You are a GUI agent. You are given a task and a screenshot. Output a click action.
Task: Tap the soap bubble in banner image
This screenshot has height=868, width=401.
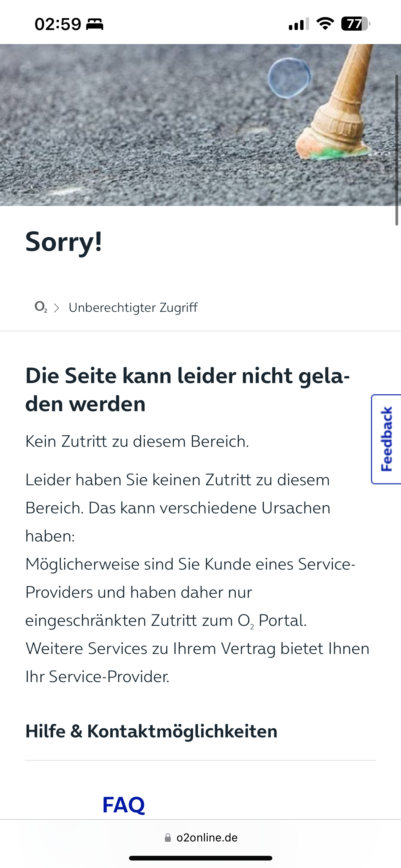289,78
